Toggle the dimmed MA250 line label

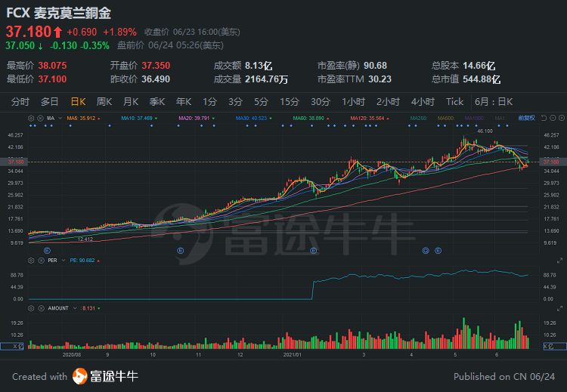click(x=419, y=118)
